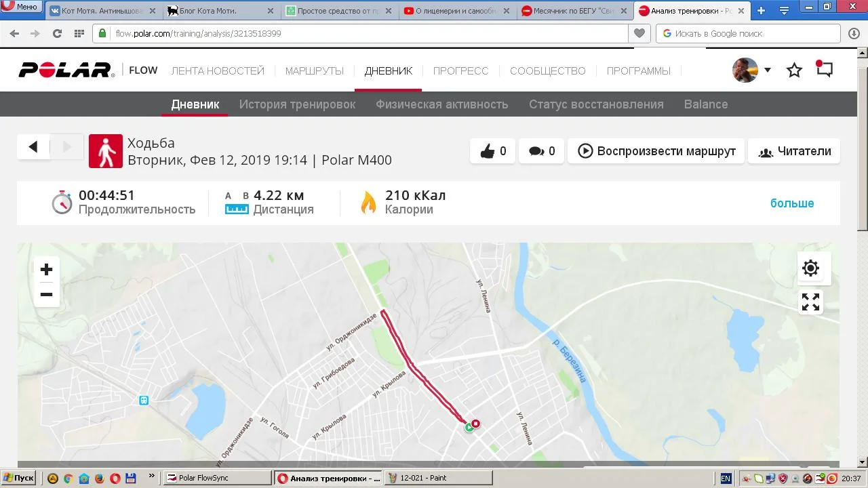
Task: Click the EN language indicator
Action: pos(726,478)
